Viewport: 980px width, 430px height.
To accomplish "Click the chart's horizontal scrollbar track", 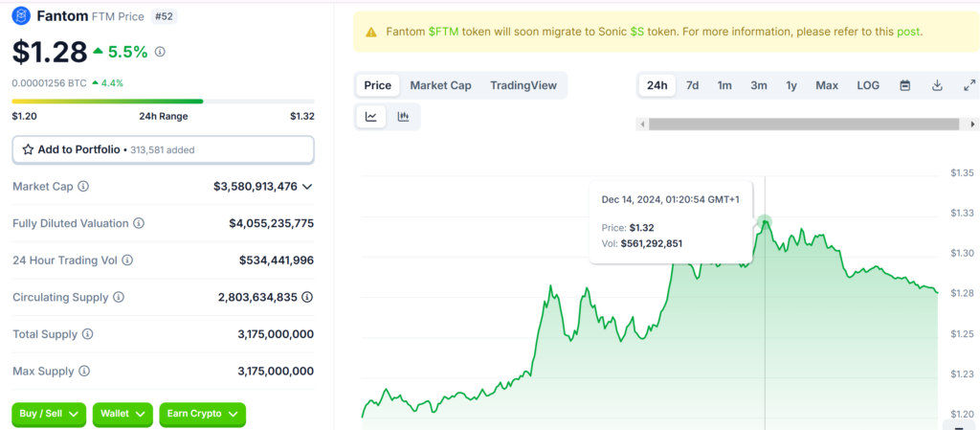I will click(x=804, y=124).
